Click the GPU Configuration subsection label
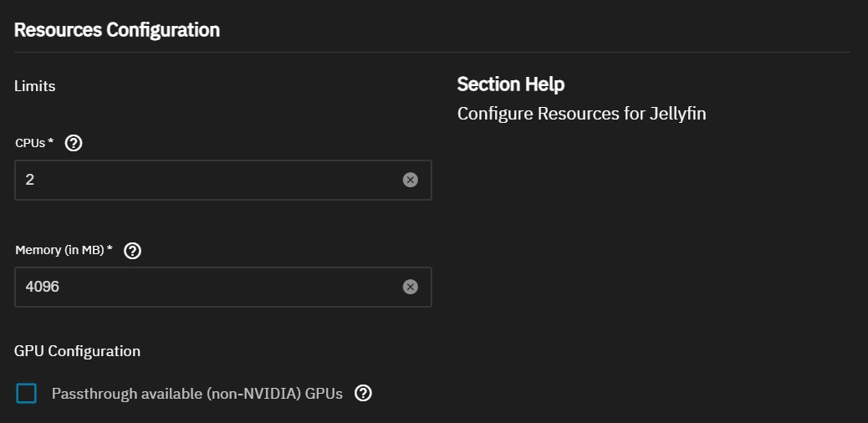 pyautogui.click(x=77, y=351)
